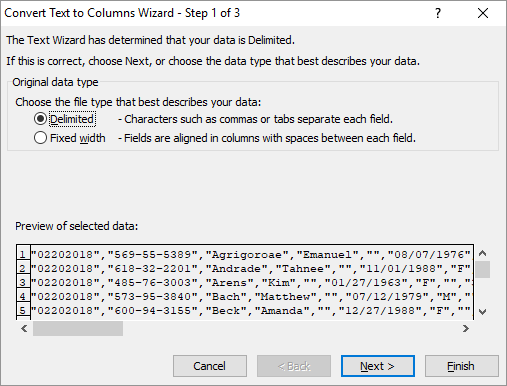Click the preview's scroll up arrow
The width and height of the screenshot is (507, 386).
pyautogui.click(x=482, y=253)
